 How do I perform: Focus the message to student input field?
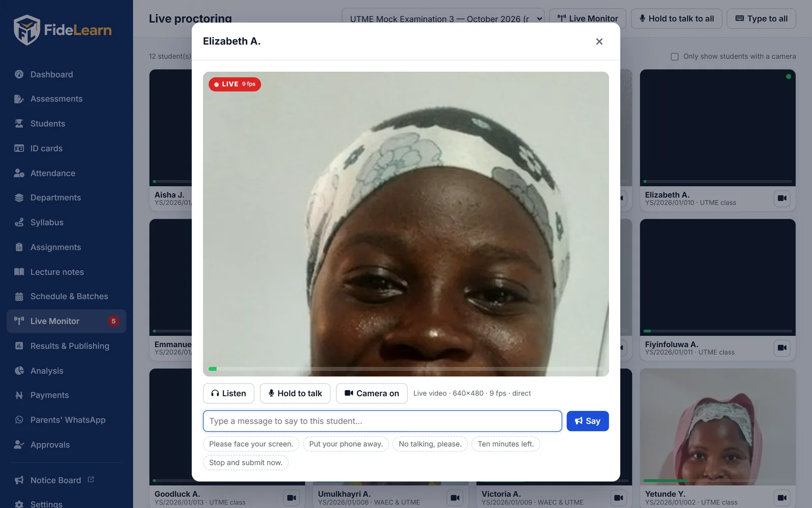382,421
